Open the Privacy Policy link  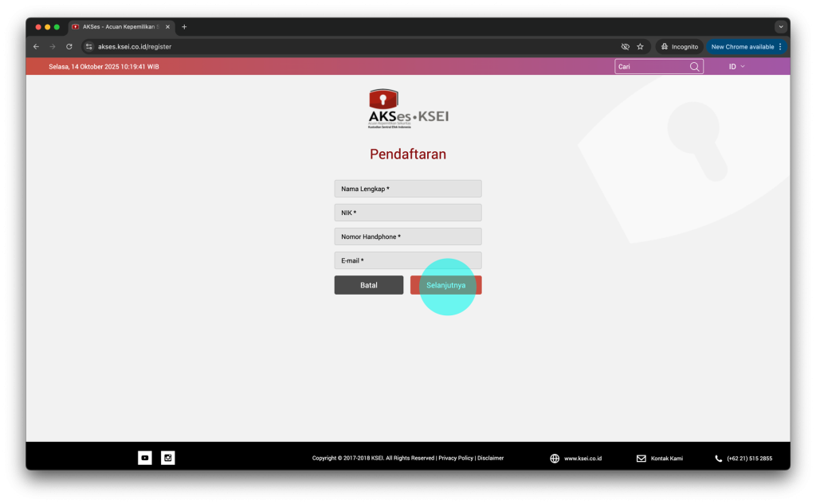click(x=456, y=459)
